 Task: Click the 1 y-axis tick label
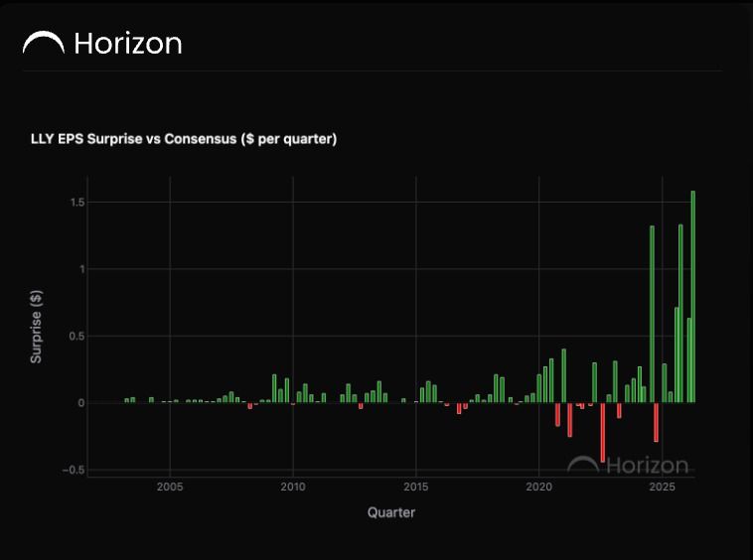82,269
